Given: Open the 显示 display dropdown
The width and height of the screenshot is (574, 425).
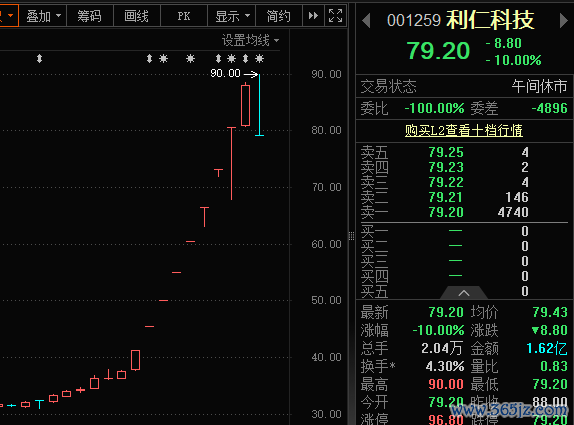Looking at the screenshot, I should click(x=232, y=16).
